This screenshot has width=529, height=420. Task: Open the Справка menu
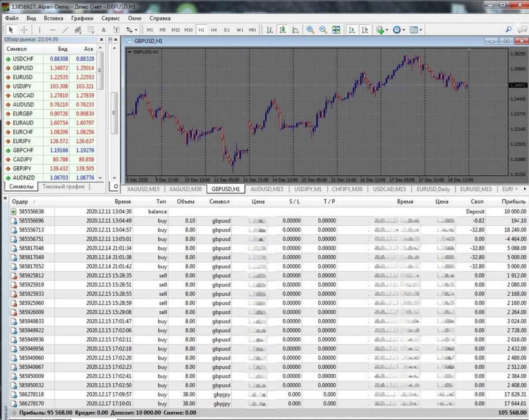coord(160,19)
